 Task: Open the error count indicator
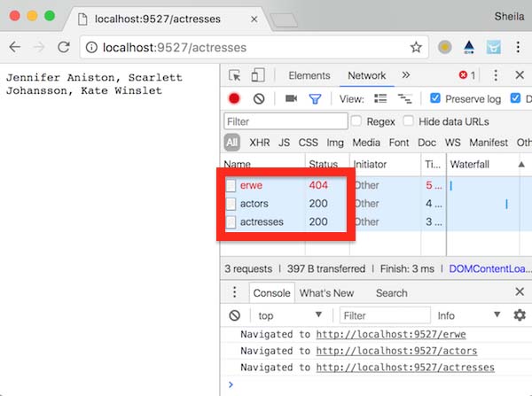pyautogui.click(x=467, y=75)
